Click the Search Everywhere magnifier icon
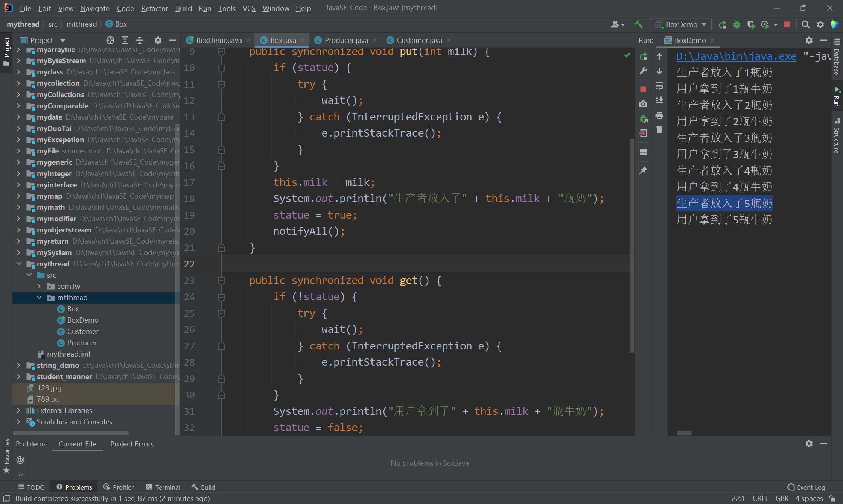Image resolution: width=843 pixels, height=504 pixels. [x=805, y=24]
